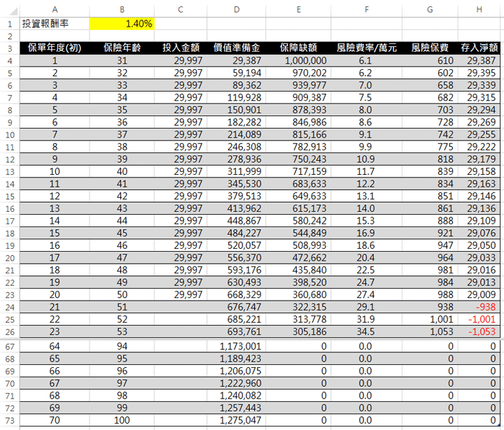Click the 投資報酬率 label cell
The image size is (504, 430).
click(55, 24)
